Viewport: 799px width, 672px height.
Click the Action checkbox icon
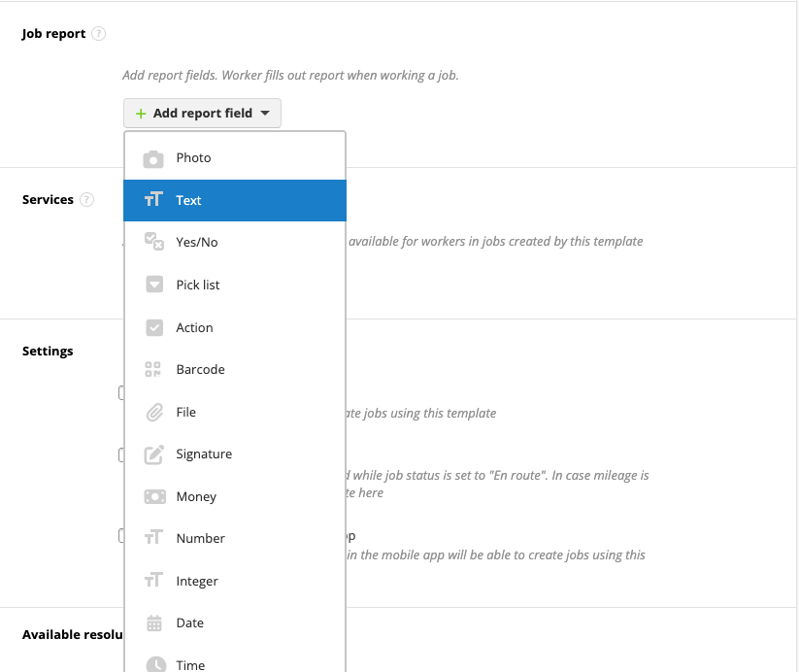click(x=154, y=327)
